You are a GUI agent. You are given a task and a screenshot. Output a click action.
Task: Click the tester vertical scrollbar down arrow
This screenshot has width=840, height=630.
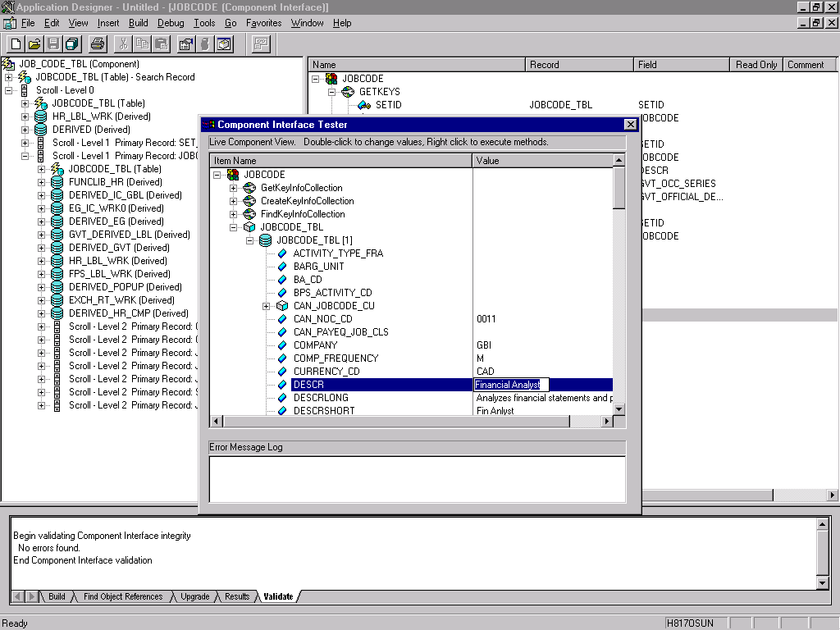click(x=619, y=409)
